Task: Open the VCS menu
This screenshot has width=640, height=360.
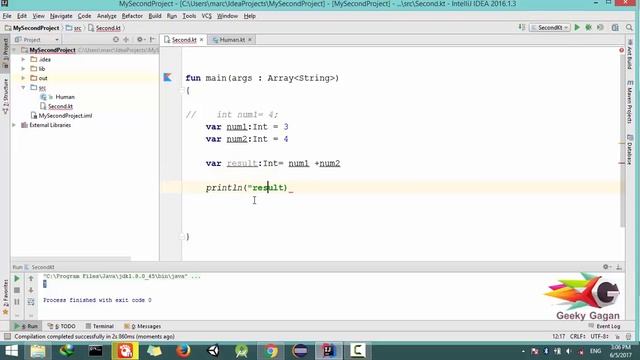Action: pos(207,16)
